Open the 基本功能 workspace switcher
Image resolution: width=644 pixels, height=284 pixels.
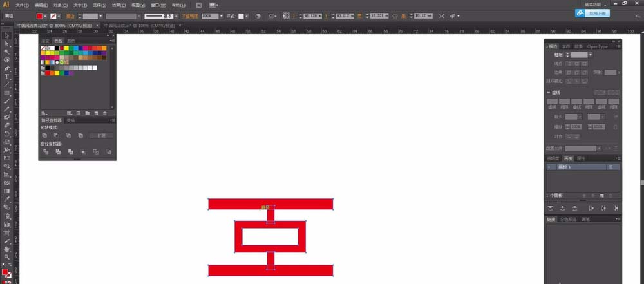tap(596, 4)
